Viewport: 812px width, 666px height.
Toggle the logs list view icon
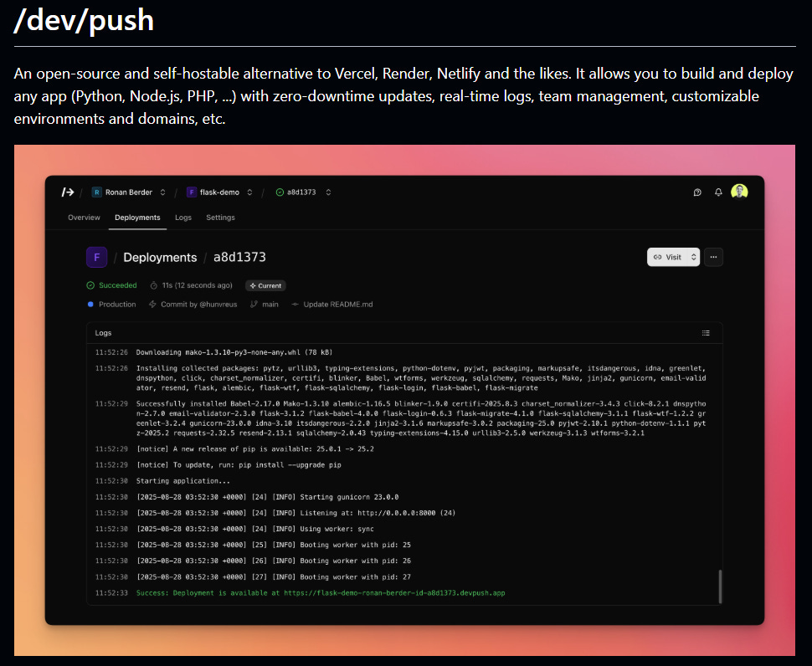click(x=706, y=333)
